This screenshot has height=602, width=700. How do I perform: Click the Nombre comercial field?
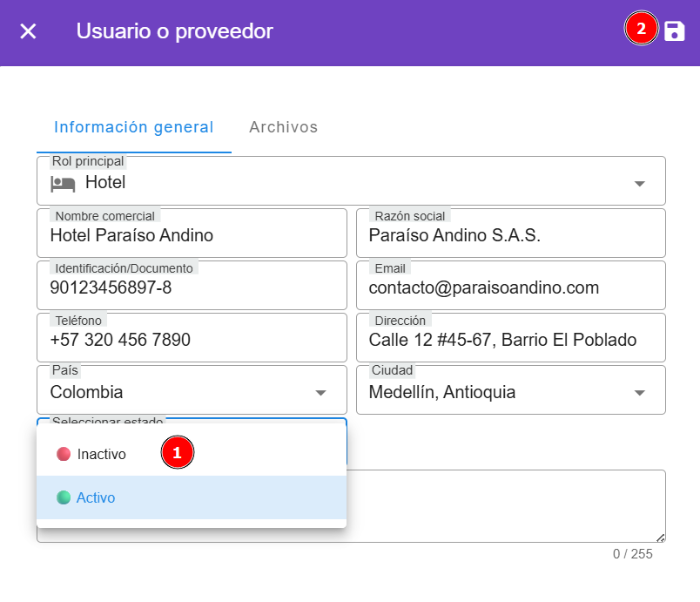pyautogui.click(x=192, y=235)
